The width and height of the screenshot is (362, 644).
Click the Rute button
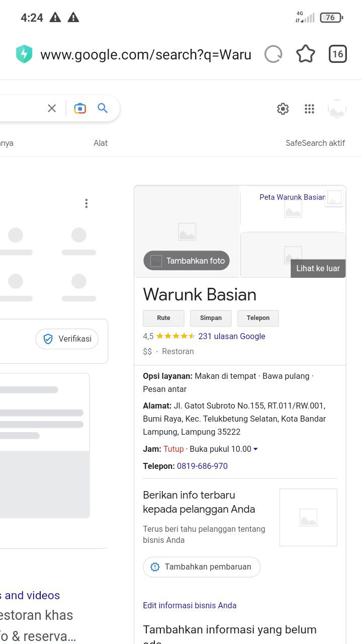coord(163,318)
